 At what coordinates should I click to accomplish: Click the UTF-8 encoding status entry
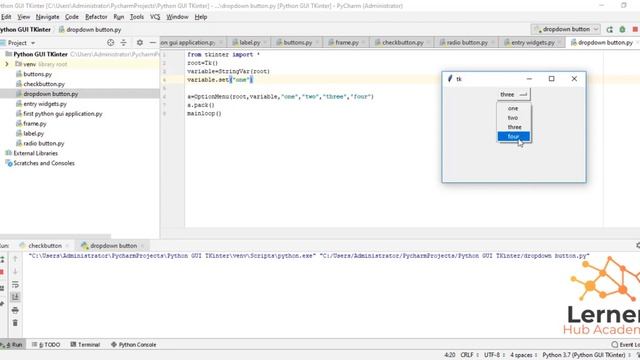click(x=492, y=355)
